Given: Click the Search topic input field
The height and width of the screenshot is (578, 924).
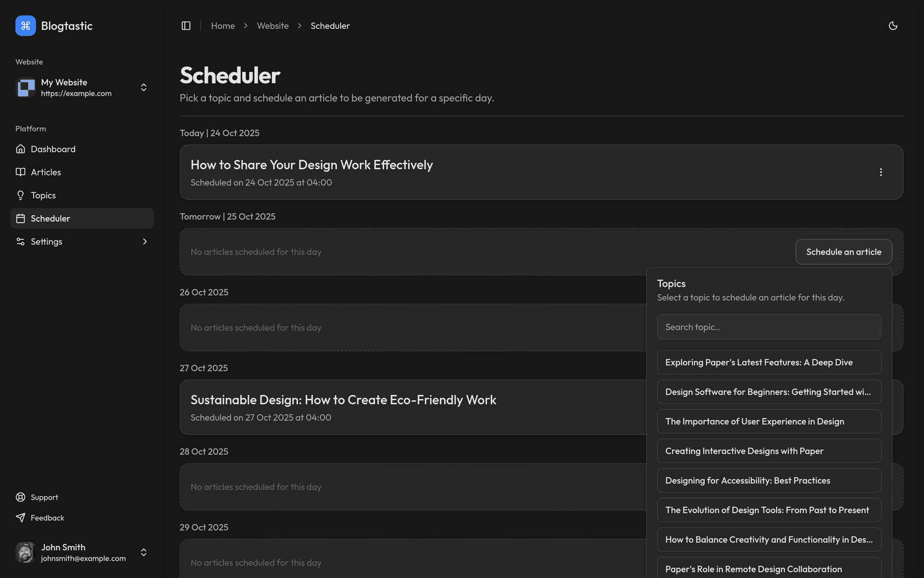Looking at the screenshot, I should click(x=769, y=327).
